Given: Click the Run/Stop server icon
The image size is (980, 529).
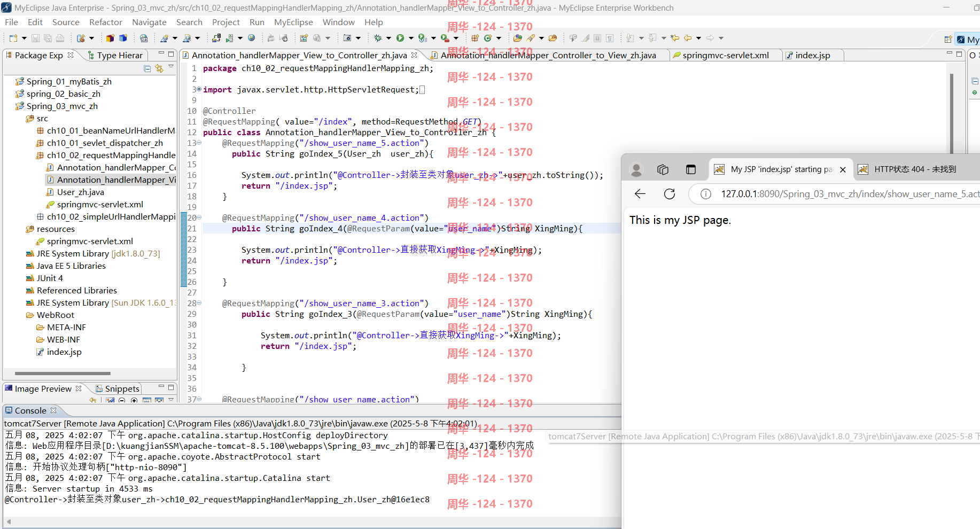Looking at the screenshot, I should pyautogui.click(x=229, y=38).
